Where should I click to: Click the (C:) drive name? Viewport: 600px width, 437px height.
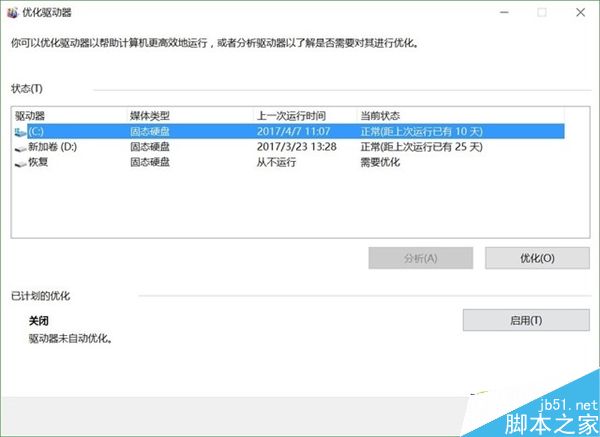point(36,132)
